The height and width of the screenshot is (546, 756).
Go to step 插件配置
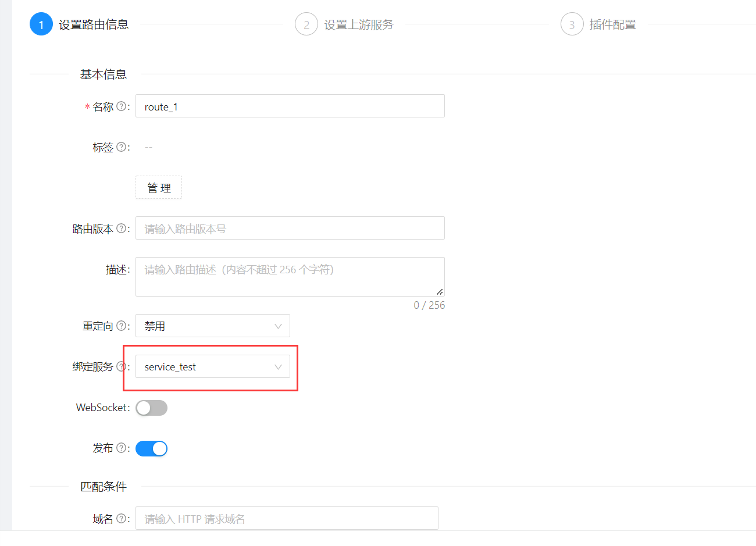pyautogui.click(x=613, y=24)
